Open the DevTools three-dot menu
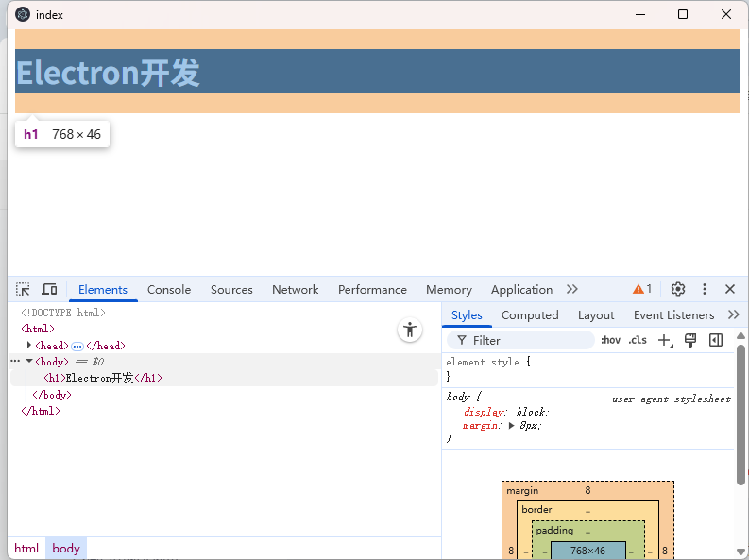This screenshot has height=560, width=749. [704, 289]
